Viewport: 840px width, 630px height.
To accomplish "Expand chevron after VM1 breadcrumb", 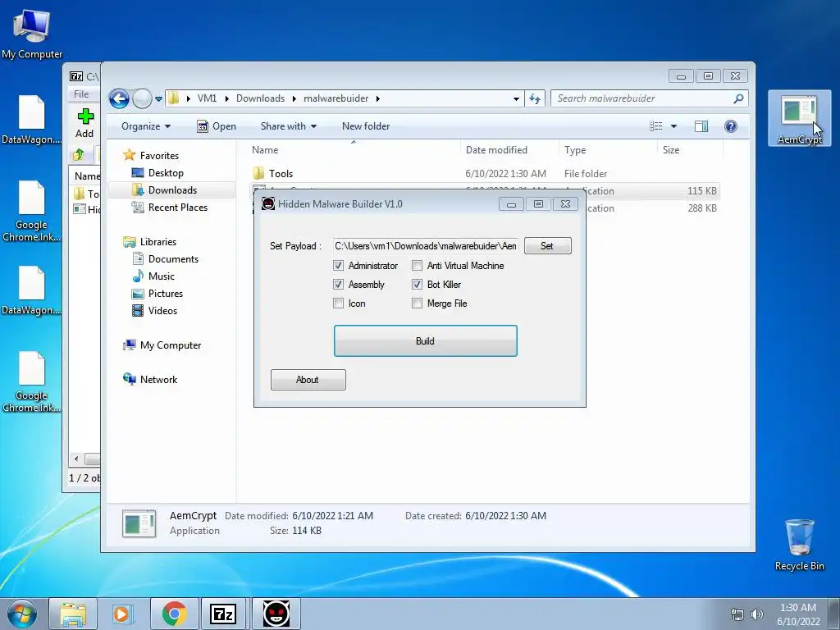I will (x=226, y=98).
